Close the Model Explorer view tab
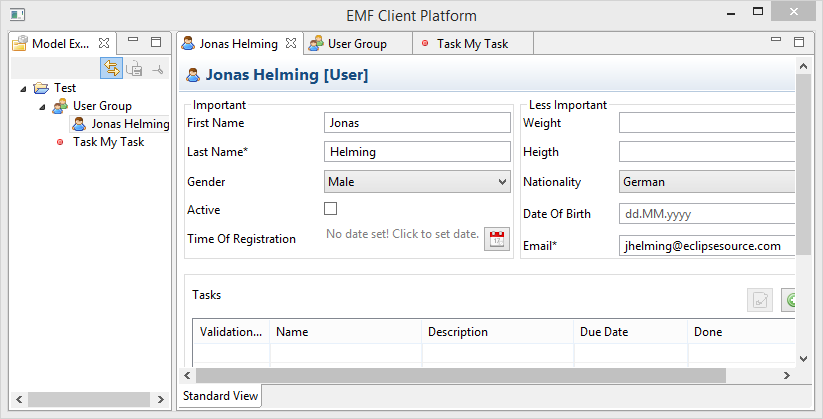 click(x=104, y=43)
